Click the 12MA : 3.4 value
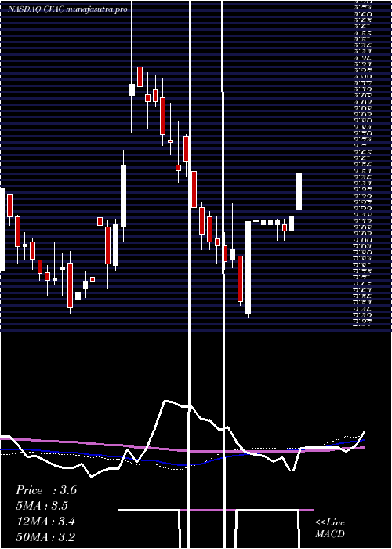This screenshot has height=549, width=392. click(x=45, y=522)
